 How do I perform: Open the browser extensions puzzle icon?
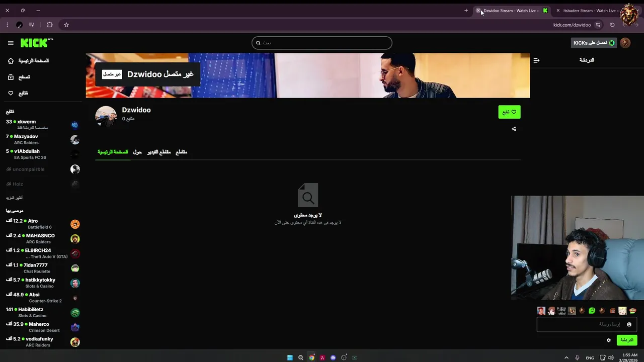point(50,25)
